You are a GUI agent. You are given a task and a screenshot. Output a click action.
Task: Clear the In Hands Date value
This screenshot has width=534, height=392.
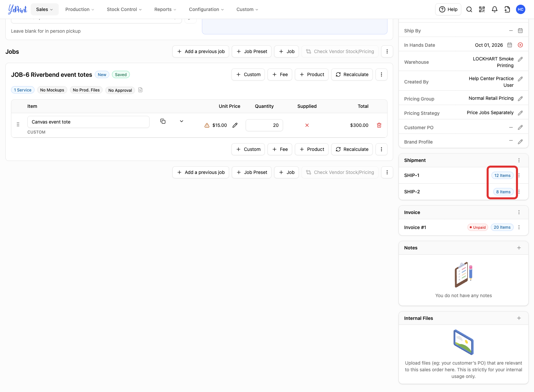pyautogui.click(x=520, y=45)
